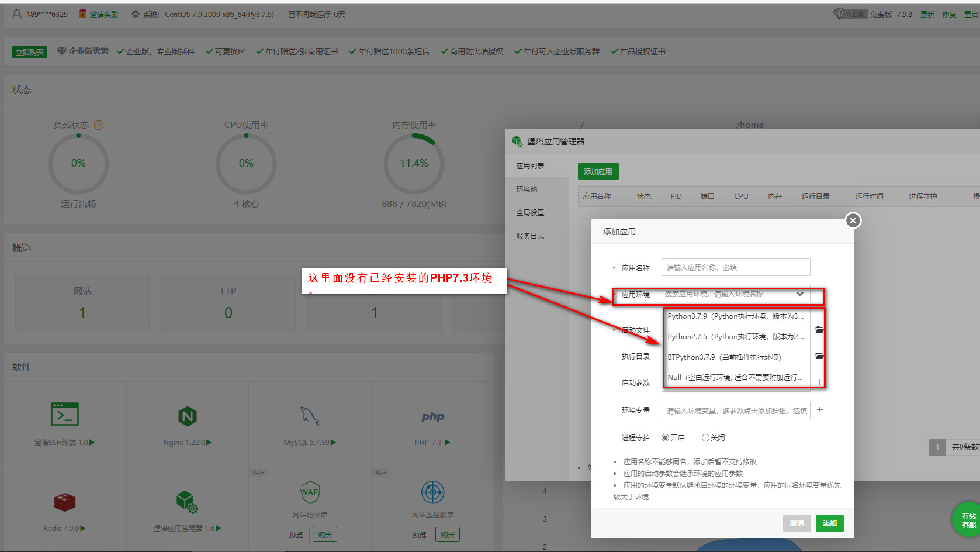980x552 pixels.
Task: Click the system gear icon in top bar
Action: [x=136, y=14]
